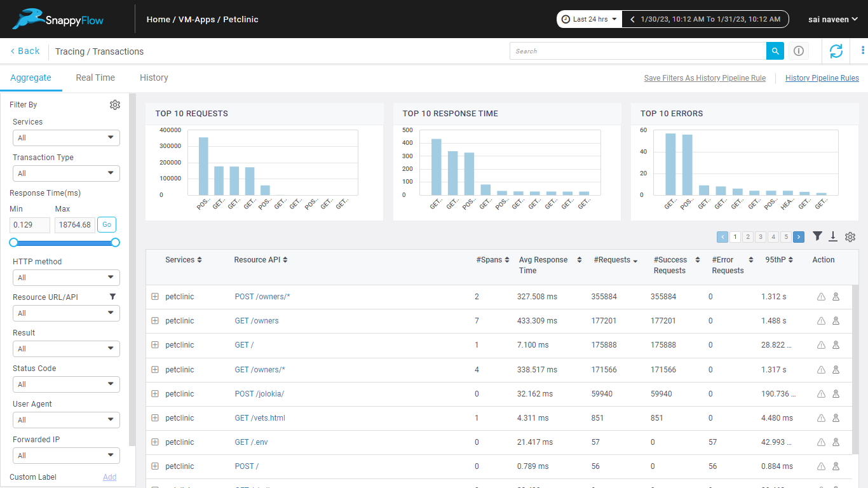This screenshot has height=488, width=868.
Task: Click Save Filters As History Pipeline Rule
Action: click(x=705, y=78)
